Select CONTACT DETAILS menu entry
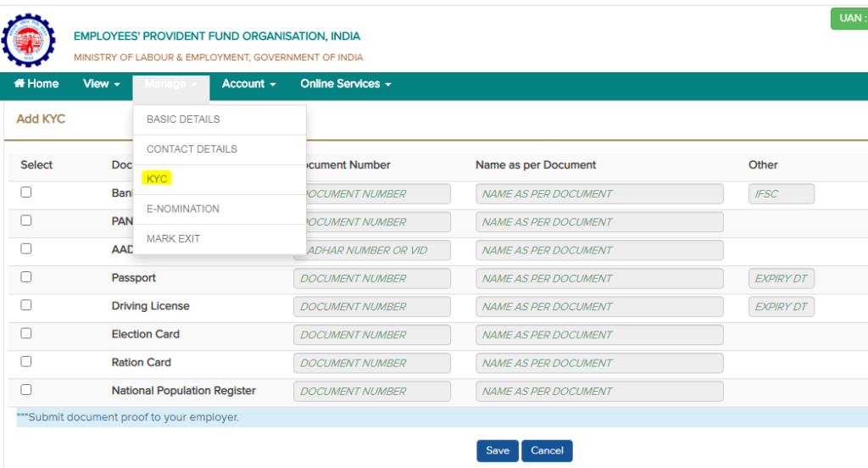 [220, 149]
